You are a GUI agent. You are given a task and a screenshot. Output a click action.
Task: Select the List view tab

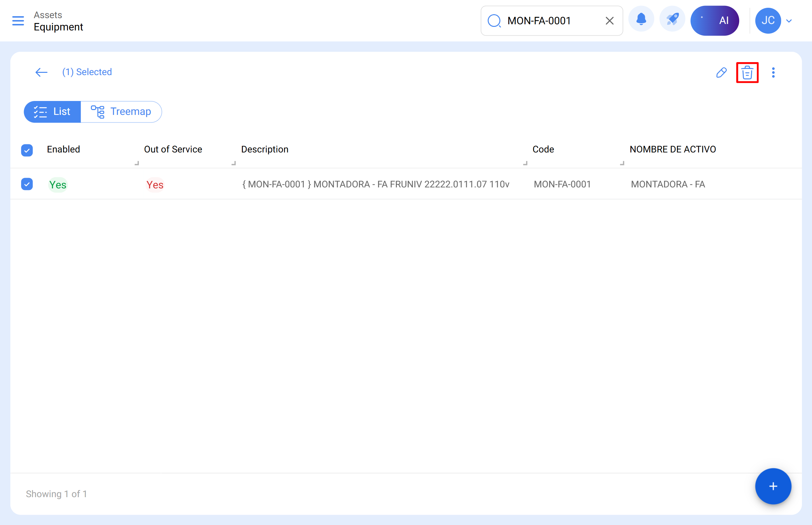[x=52, y=112]
